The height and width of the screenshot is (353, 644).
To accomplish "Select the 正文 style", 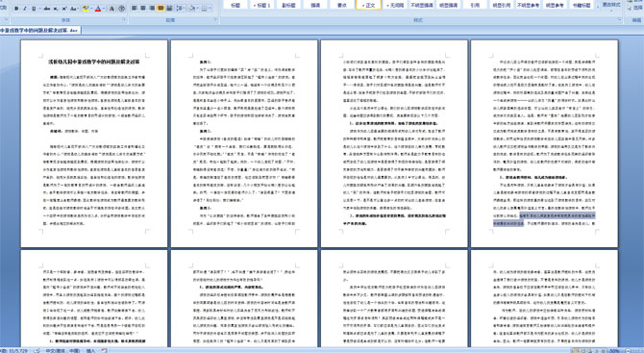I will coord(368,5).
